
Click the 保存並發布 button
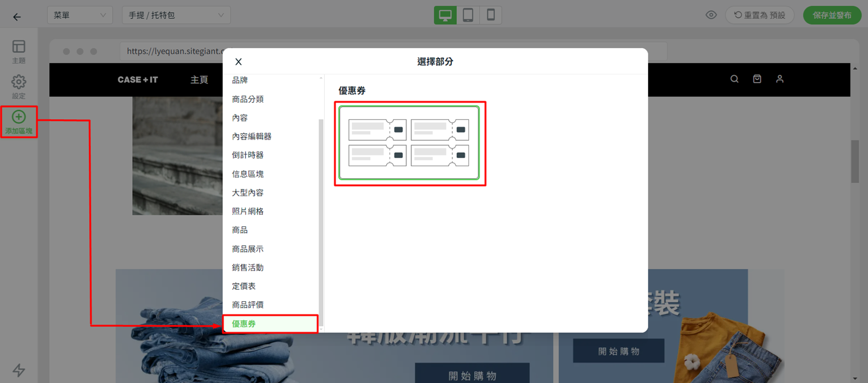pos(832,15)
